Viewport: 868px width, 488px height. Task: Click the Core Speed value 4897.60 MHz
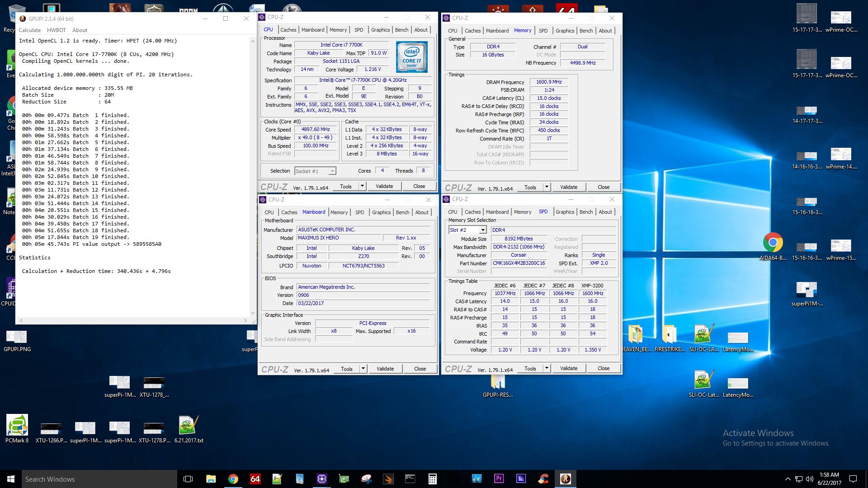tap(316, 129)
